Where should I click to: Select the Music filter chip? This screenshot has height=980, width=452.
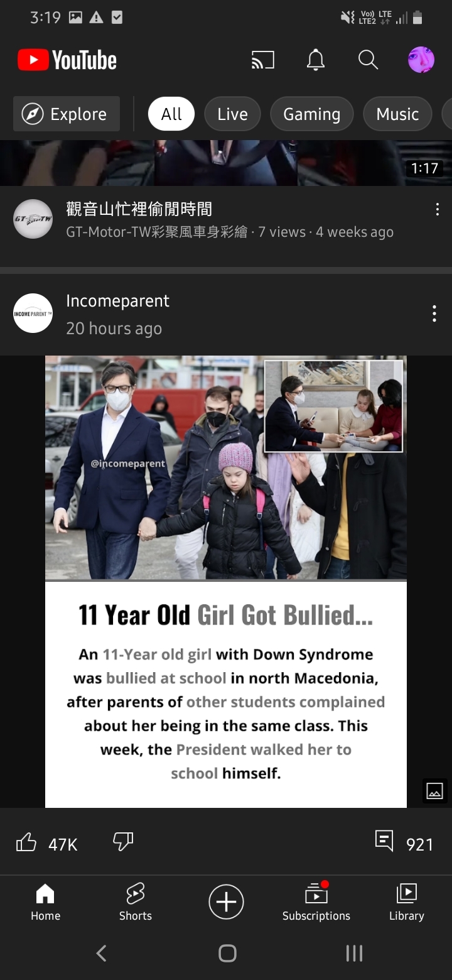[x=397, y=114]
